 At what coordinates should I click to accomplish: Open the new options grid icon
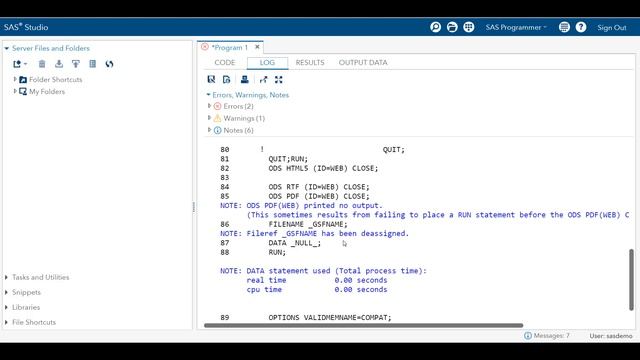pyautogui.click(x=469, y=27)
